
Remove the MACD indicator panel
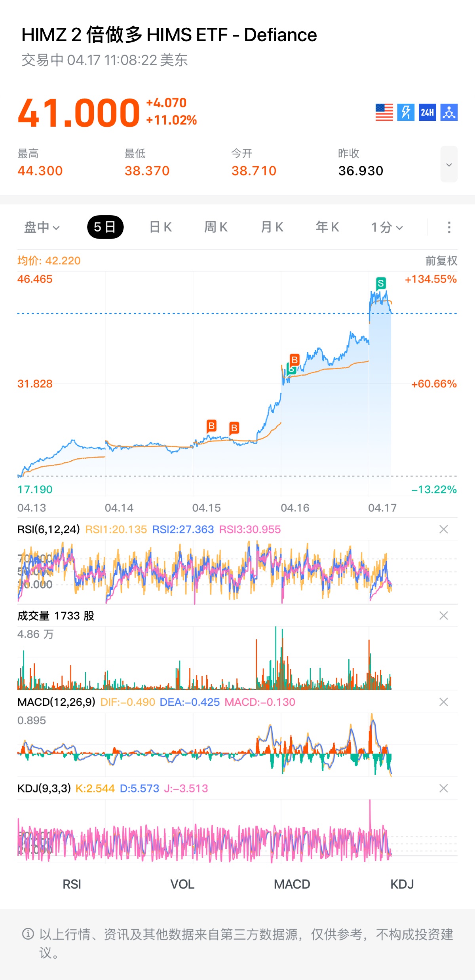444,702
